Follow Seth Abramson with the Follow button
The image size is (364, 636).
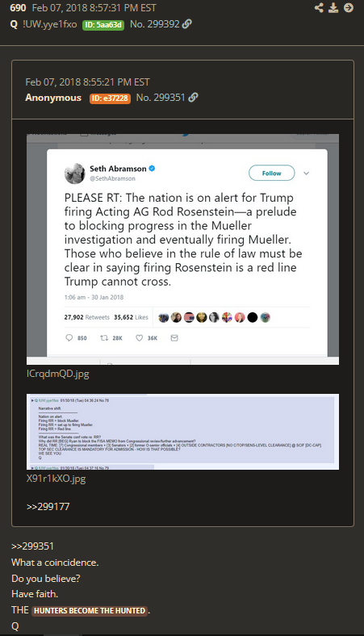271,174
